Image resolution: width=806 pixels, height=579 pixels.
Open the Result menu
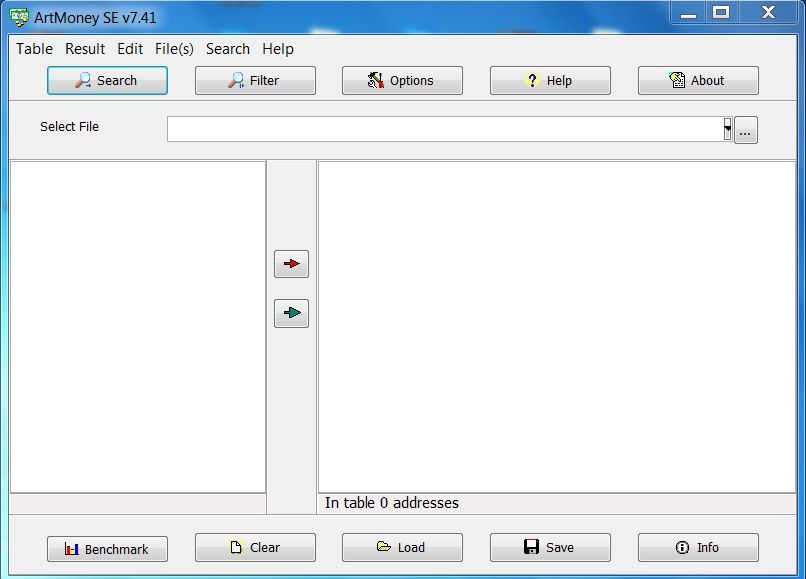(x=85, y=49)
